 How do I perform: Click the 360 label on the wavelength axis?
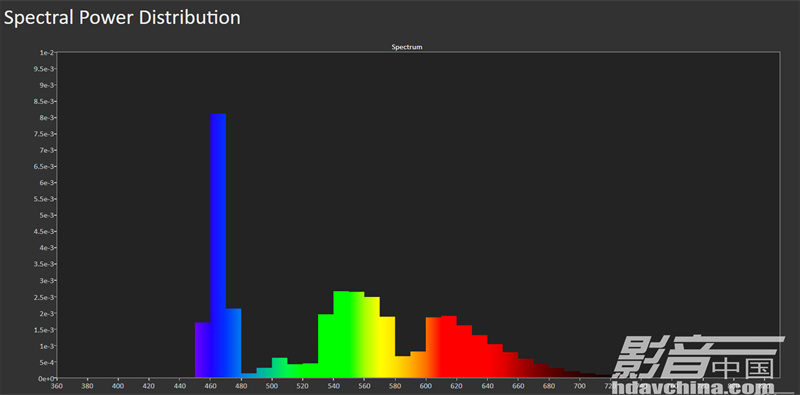pos(57,387)
